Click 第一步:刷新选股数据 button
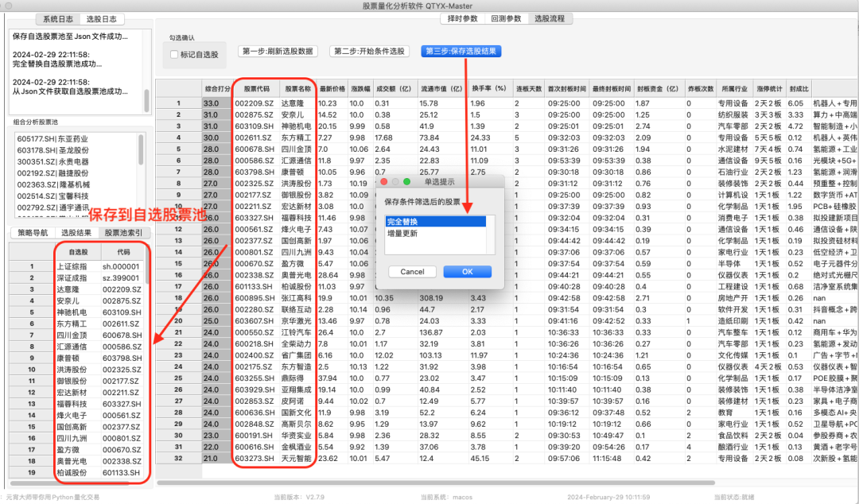Image resolution: width=859 pixels, height=504 pixels. [x=278, y=51]
